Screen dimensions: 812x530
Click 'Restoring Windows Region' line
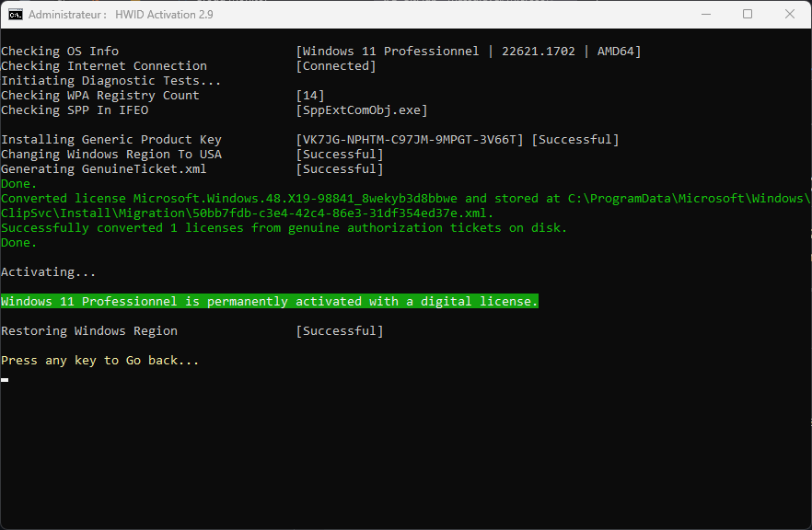tap(89, 331)
